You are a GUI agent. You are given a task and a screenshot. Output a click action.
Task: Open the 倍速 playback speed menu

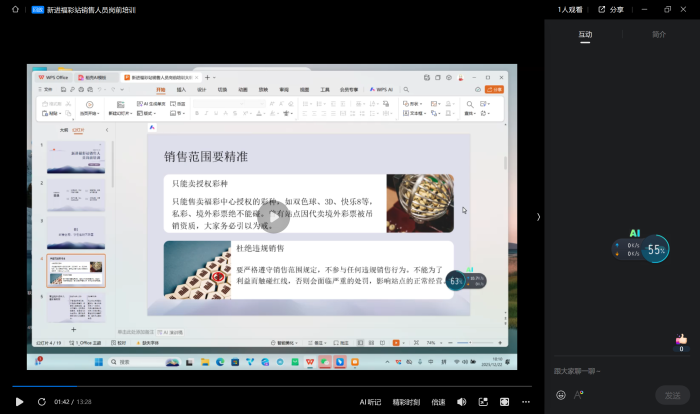point(438,402)
